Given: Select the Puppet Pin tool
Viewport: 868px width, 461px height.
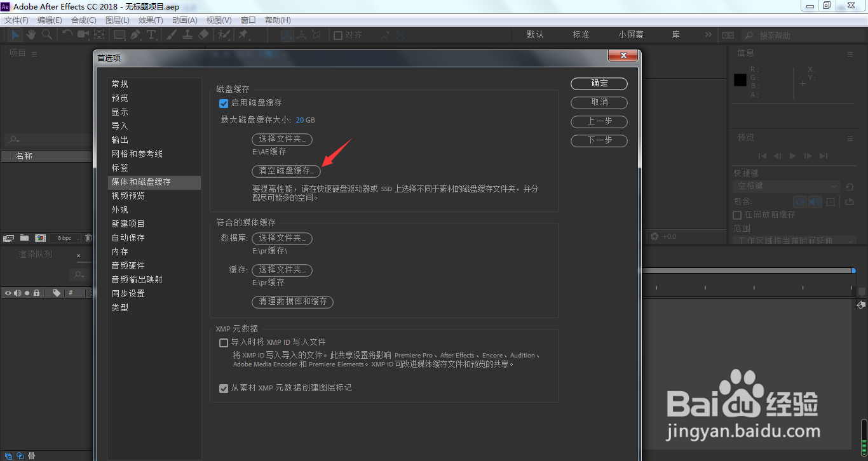Looking at the screenshot, I should coord(243,34).
